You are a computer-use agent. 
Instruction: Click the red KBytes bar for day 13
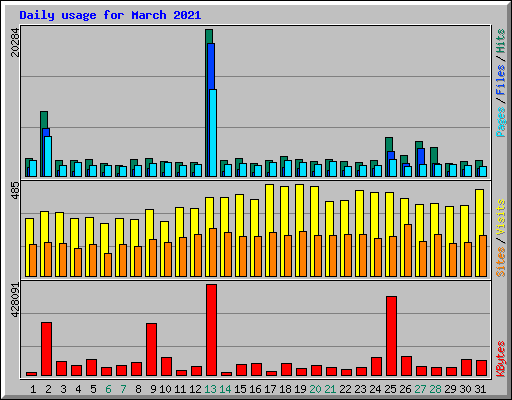211,330
